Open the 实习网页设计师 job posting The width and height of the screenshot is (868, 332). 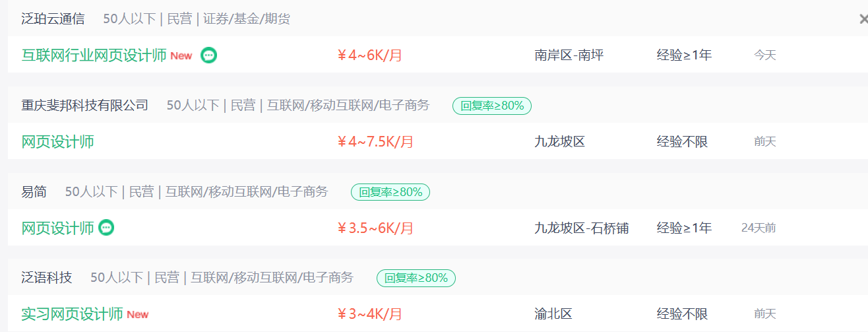[73, 314]
